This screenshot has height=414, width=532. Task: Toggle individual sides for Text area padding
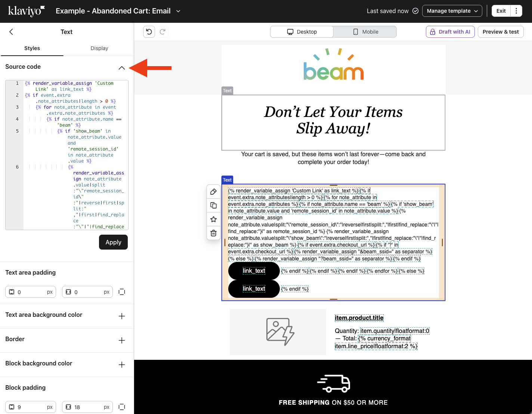[x=122, y=292]
